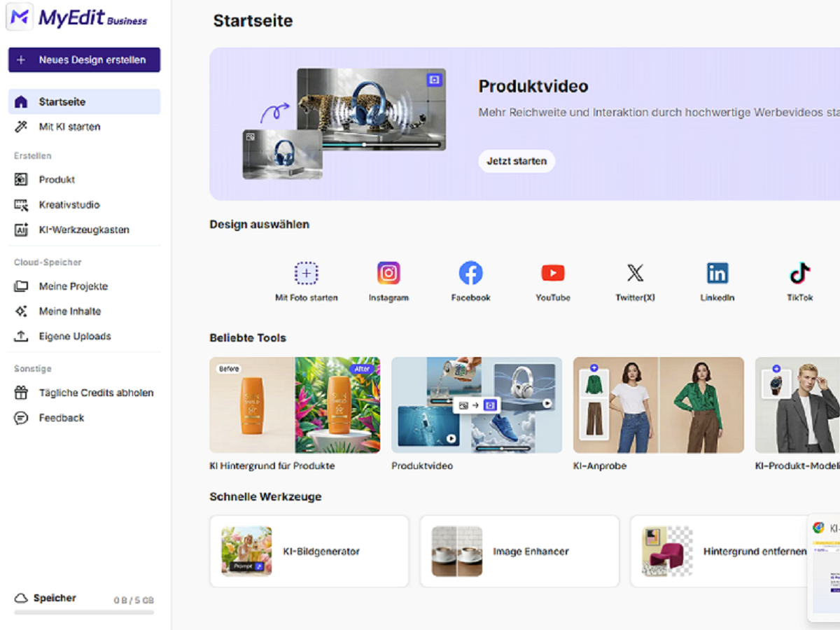The height and width of the screenshot is (630, 840).
Task: Open Kreativstudio from the sidebar
Action: tap(69, 205)
